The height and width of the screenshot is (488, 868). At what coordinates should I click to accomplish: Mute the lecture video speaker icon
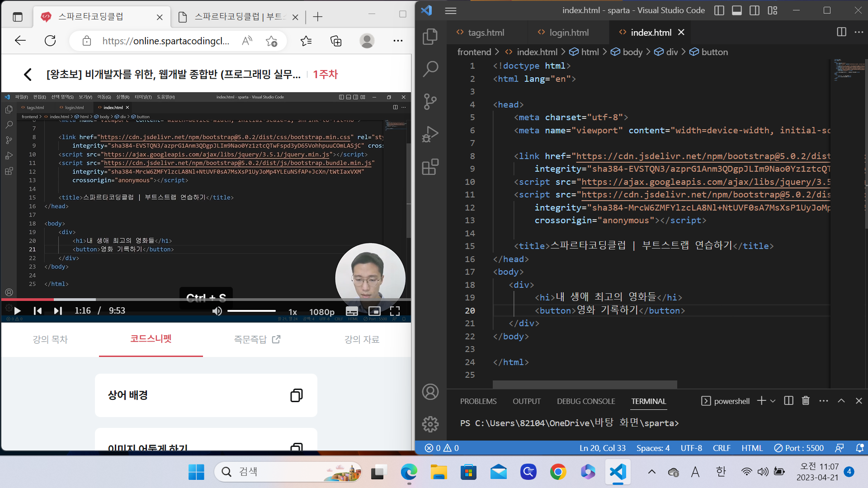tap(217, 311)
